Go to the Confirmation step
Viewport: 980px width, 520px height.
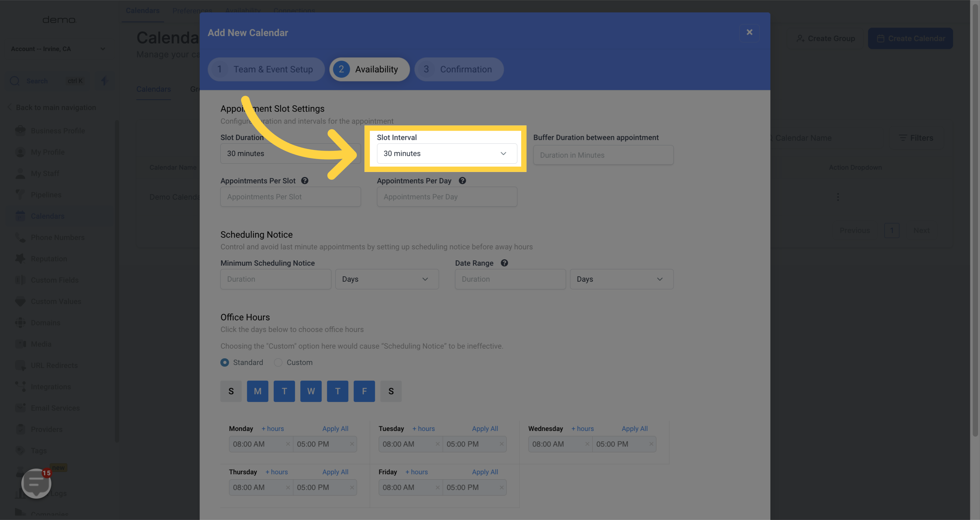(459, 69)
